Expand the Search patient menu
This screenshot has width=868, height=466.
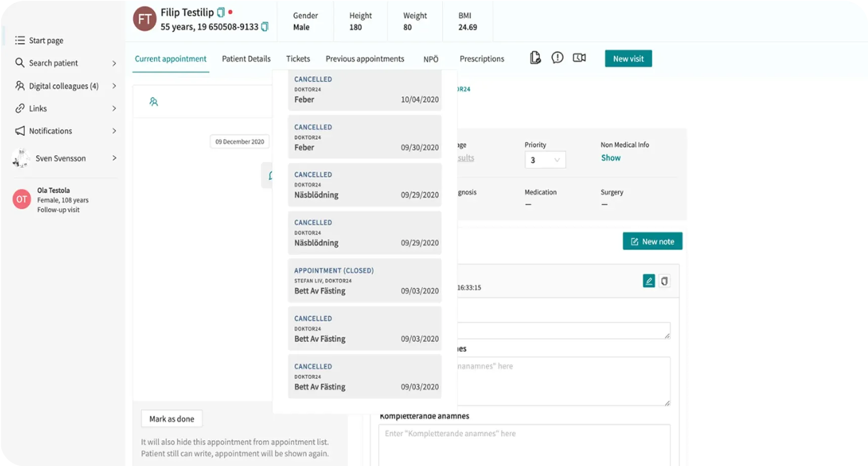pyautogui.click(x=66, y=63)
